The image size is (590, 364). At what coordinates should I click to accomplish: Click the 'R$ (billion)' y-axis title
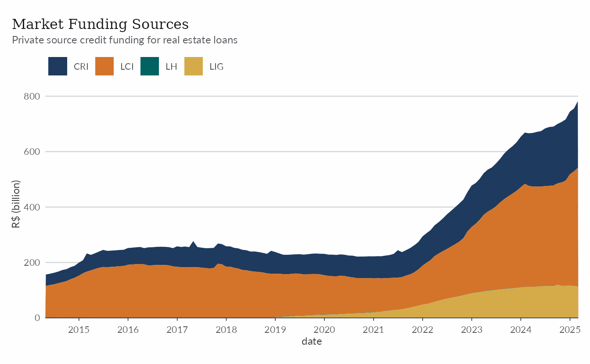coord(16,204)
